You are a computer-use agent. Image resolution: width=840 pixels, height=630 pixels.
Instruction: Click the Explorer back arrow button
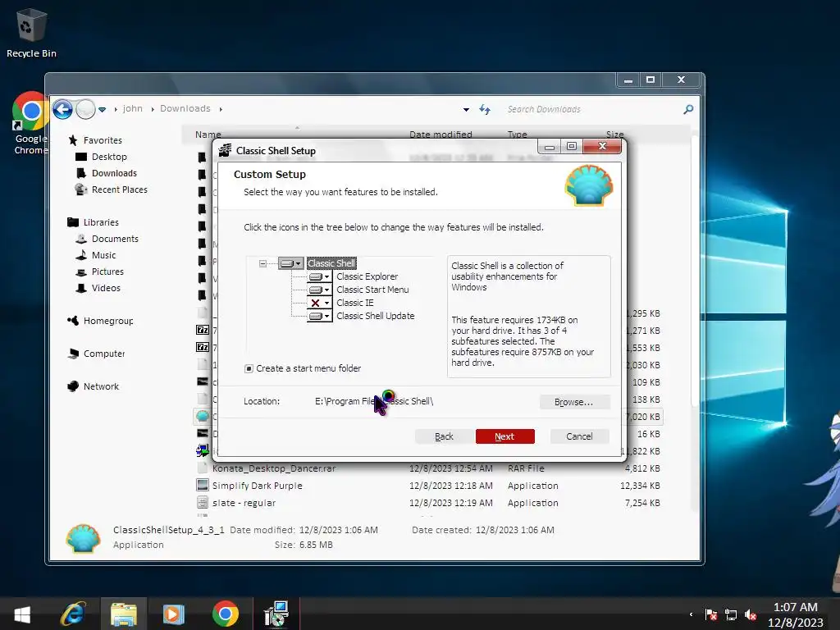[x=62, y=109]
